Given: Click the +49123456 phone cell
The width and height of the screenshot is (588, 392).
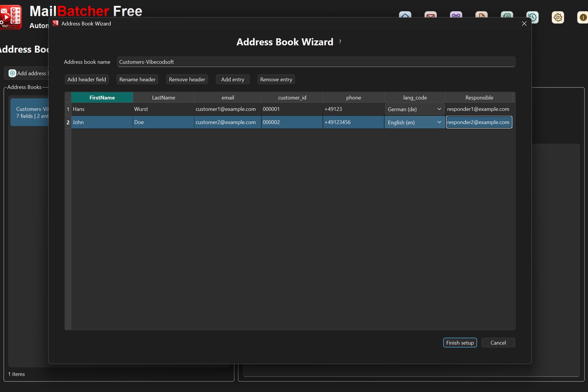Looking at the screenshot, I should click(x=354, y=122).
